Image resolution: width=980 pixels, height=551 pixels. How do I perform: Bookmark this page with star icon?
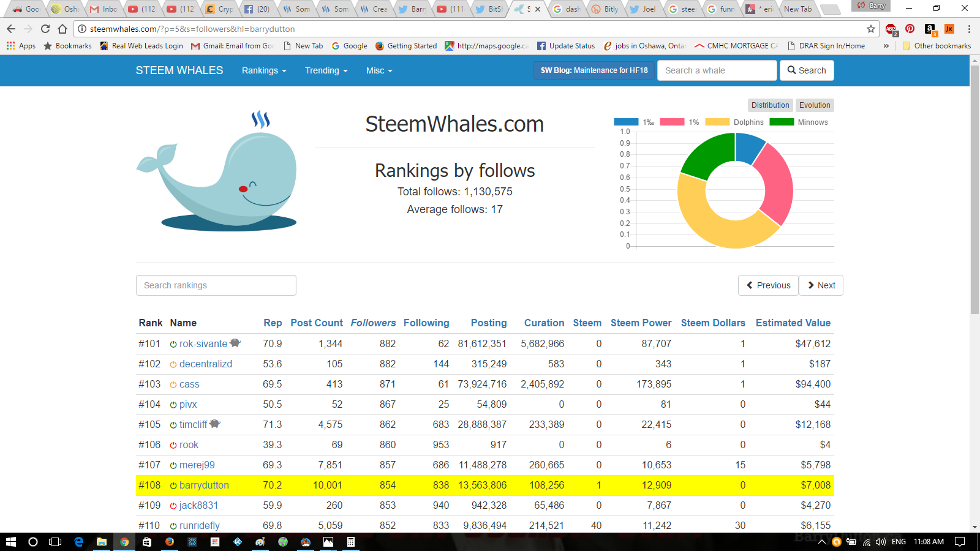pyautogui.click(x=871, y=29)
